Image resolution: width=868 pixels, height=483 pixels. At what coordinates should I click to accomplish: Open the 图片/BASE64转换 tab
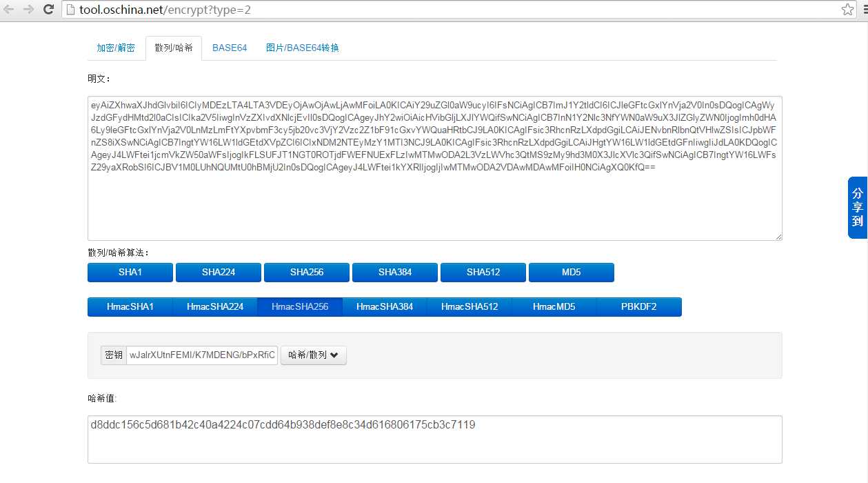(303, 48)
